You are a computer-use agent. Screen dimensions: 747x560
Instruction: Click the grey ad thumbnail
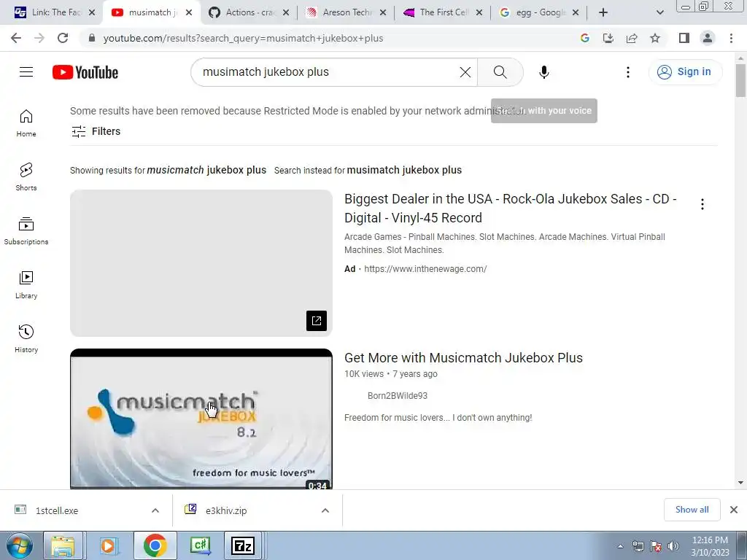(201, 262)
